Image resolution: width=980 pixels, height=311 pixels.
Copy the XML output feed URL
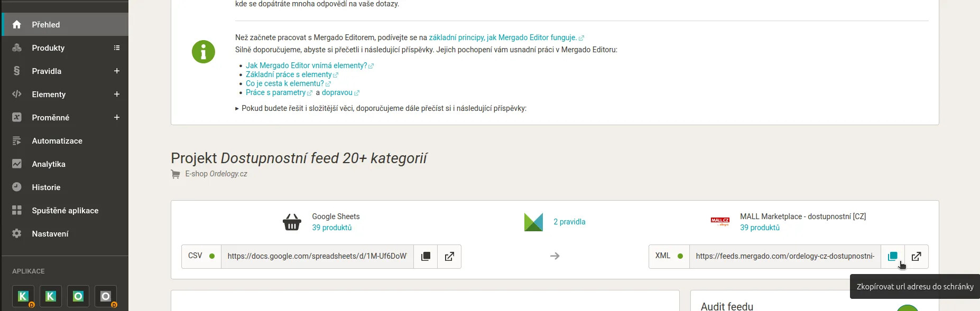point(892,256)
